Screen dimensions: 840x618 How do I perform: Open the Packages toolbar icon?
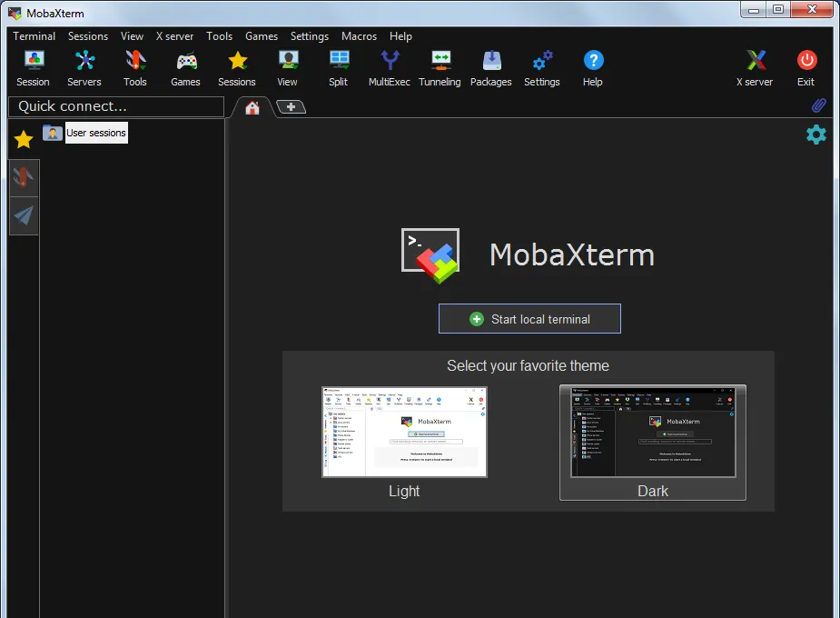pos(491,68)
